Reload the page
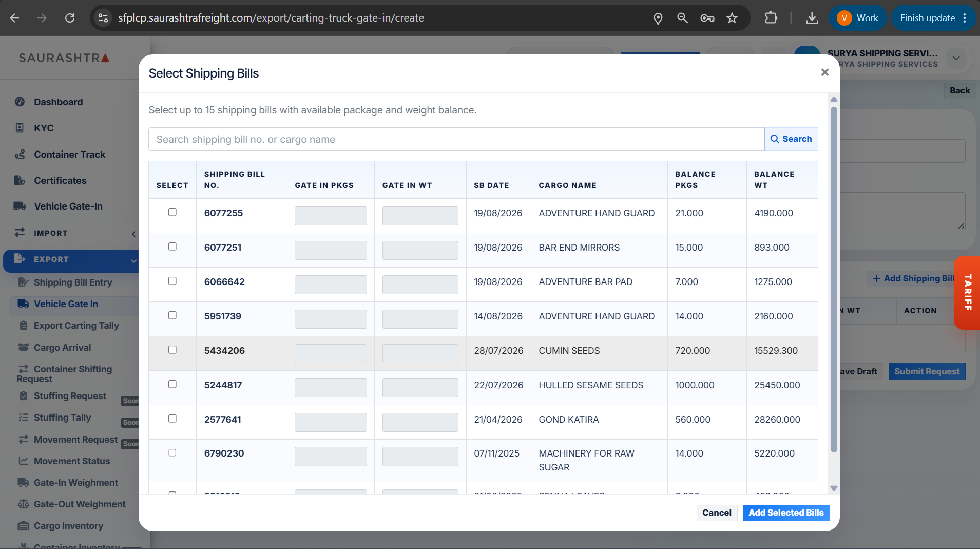Screen dimensions: 980x549 (70, 18)
